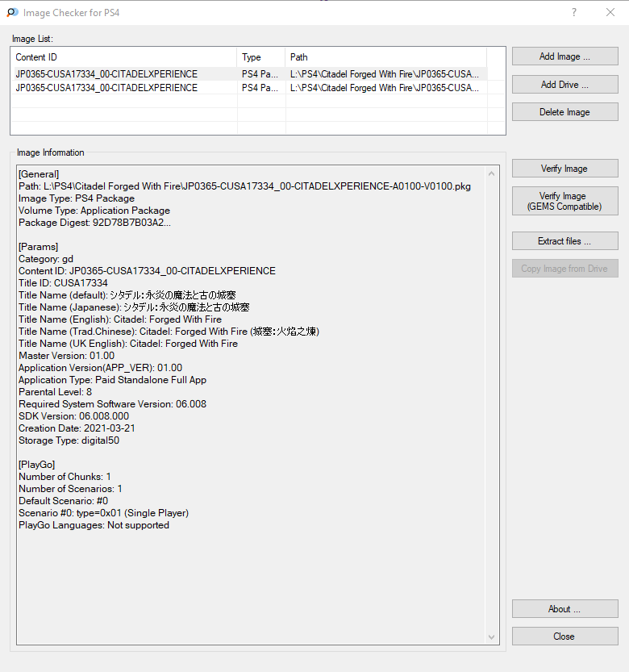Click the Content ID line in Params
629x672 pixels.
pyautogui.click(x=147, y=271)
